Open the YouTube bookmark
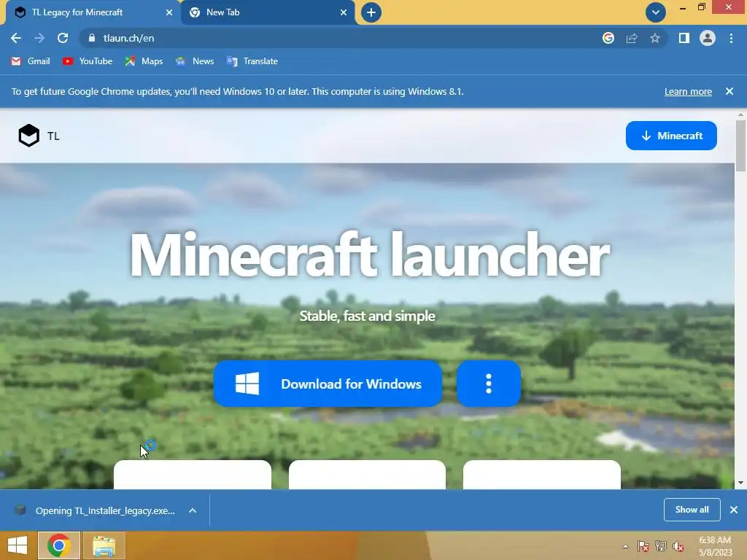The image size is (747, 560). 88,61
